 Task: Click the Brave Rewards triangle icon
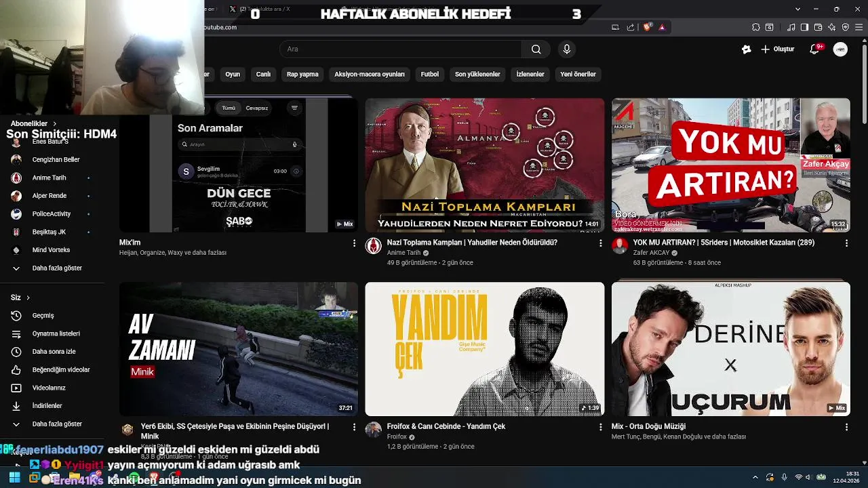click(x=662, y=27)
